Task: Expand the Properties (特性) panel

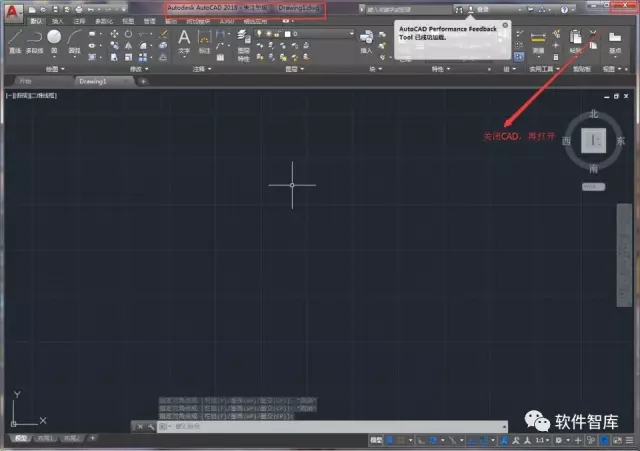Action: [441, 69]
